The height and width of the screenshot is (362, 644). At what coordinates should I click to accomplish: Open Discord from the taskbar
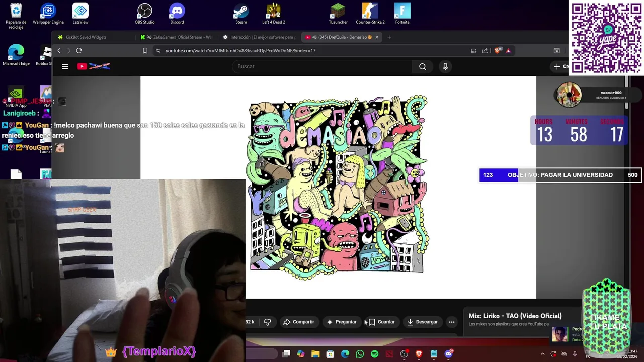coord(448,354)
